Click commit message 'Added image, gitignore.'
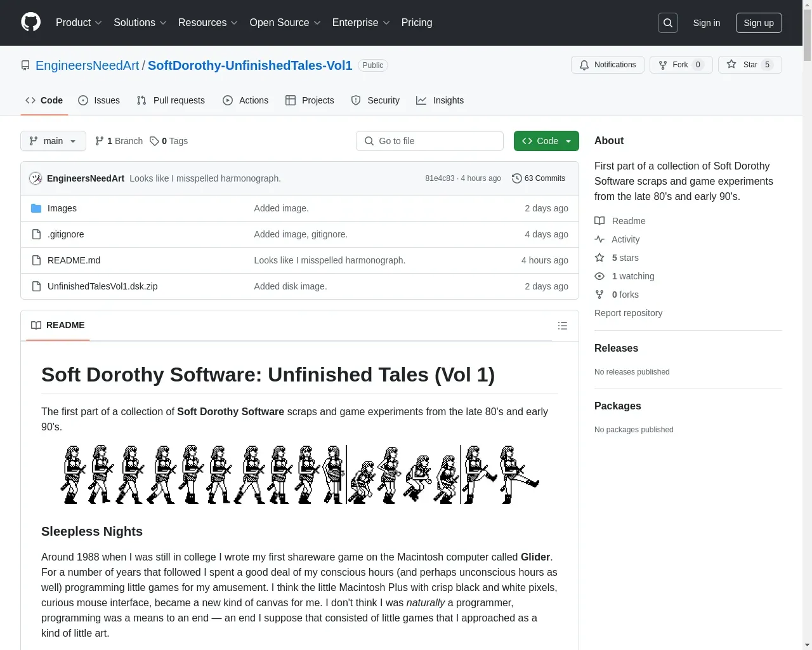 click(x=301, y=234)
